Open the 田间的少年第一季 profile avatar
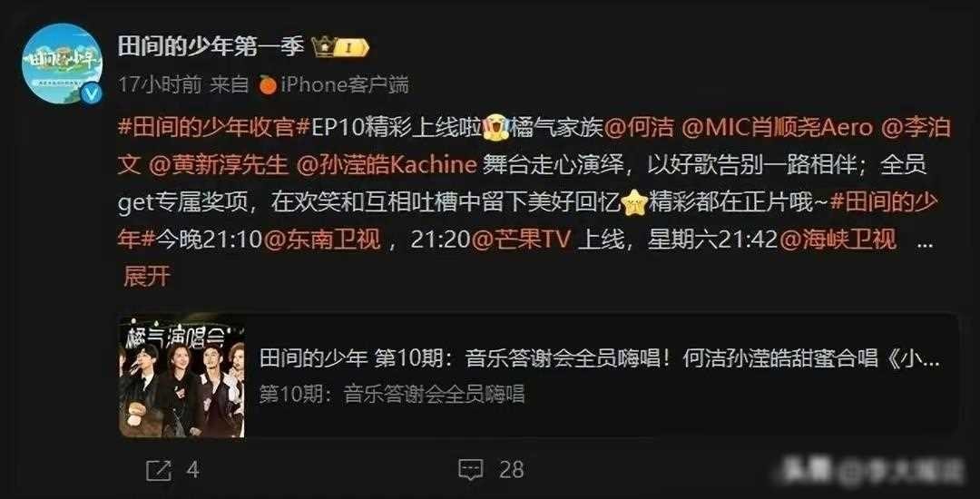 (62, 64)
